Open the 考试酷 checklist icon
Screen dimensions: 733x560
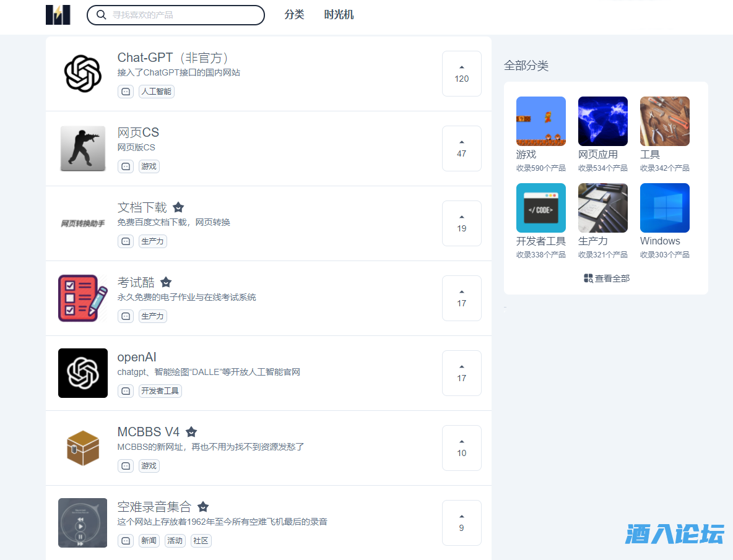83,298
